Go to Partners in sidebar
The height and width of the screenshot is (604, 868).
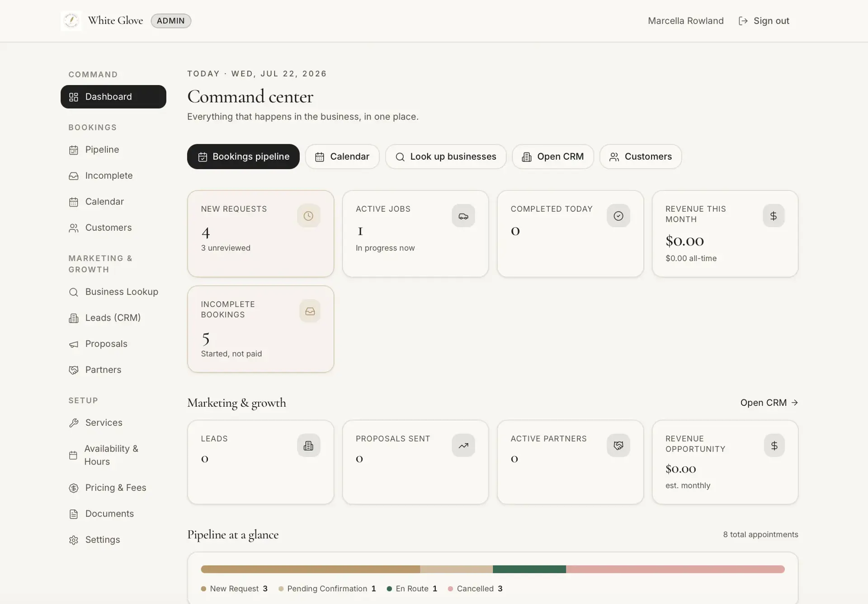[x=113, y=370]
